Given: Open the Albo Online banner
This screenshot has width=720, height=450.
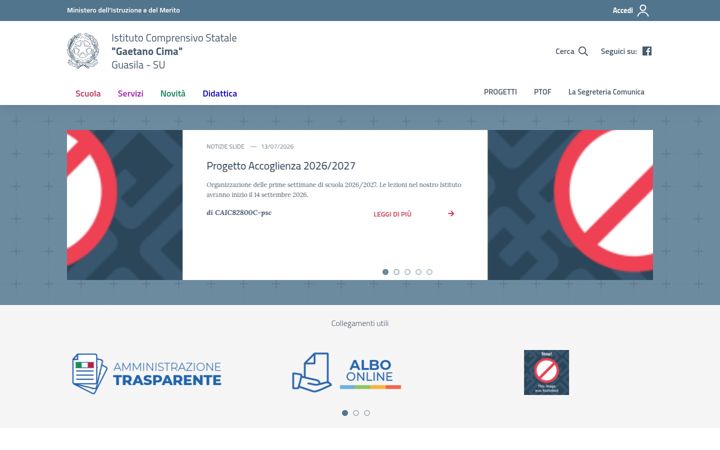Looking at the screenshot, I should coord(347,372).
